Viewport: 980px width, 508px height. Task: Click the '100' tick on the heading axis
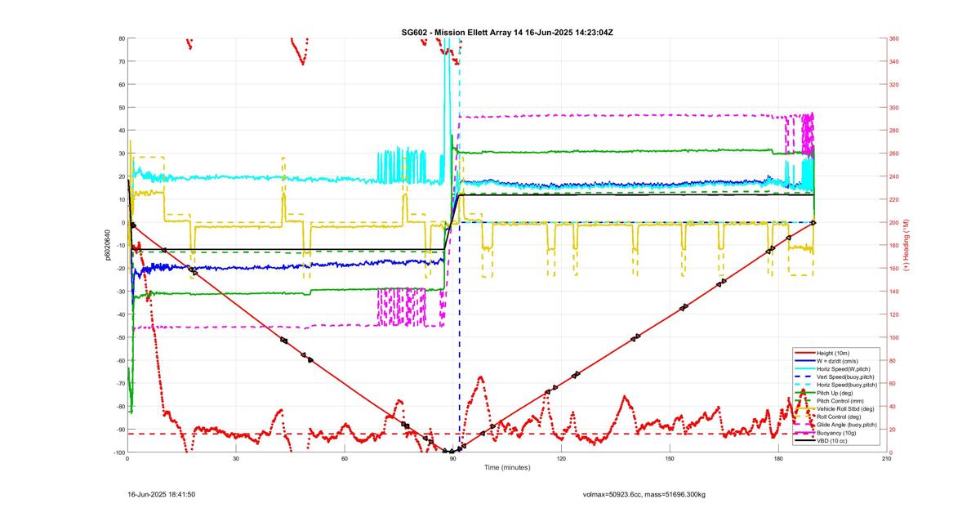pos(894,337)
